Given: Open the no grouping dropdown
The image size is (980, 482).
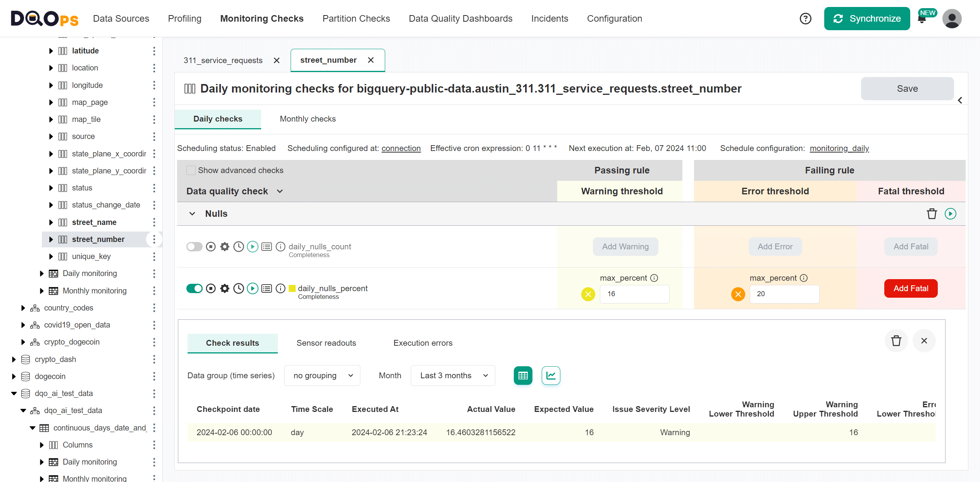Looking at the screenshot, I should 322,376.
